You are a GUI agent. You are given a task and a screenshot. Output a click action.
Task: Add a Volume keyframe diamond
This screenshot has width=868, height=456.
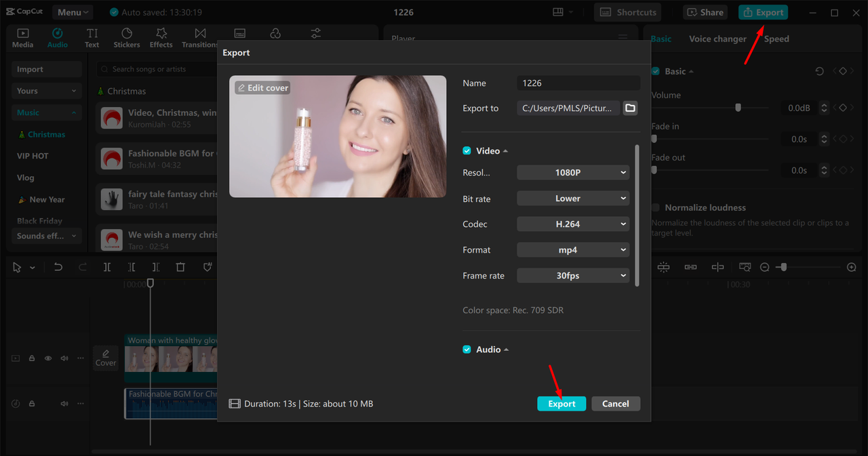(x=843, y=108)
